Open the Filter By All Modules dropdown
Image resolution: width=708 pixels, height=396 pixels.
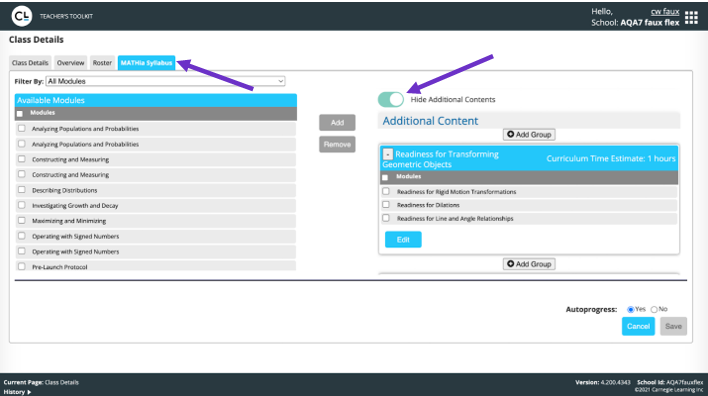165,81
